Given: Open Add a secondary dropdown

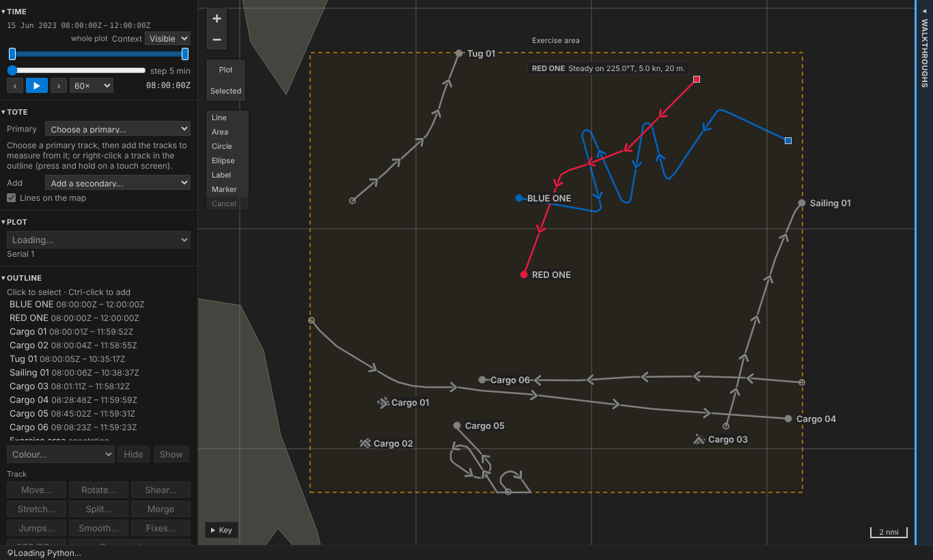Looking at the screenshot, I should tap(117, 183).
